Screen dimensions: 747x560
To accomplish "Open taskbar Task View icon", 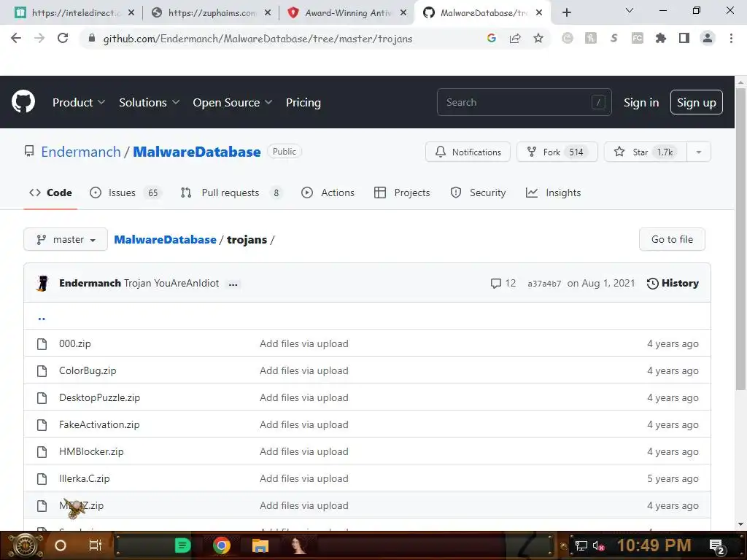I will click(x=96, y=545).
